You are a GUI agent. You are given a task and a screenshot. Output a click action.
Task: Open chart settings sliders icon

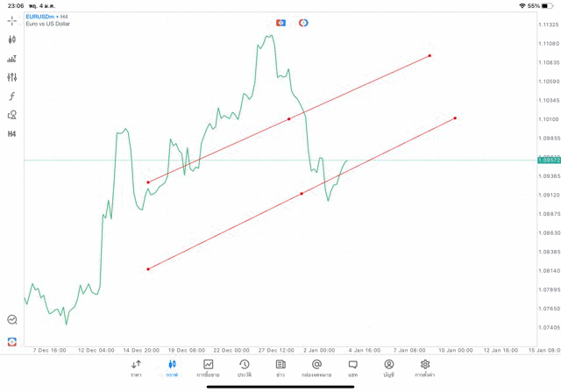pos(12,78)
